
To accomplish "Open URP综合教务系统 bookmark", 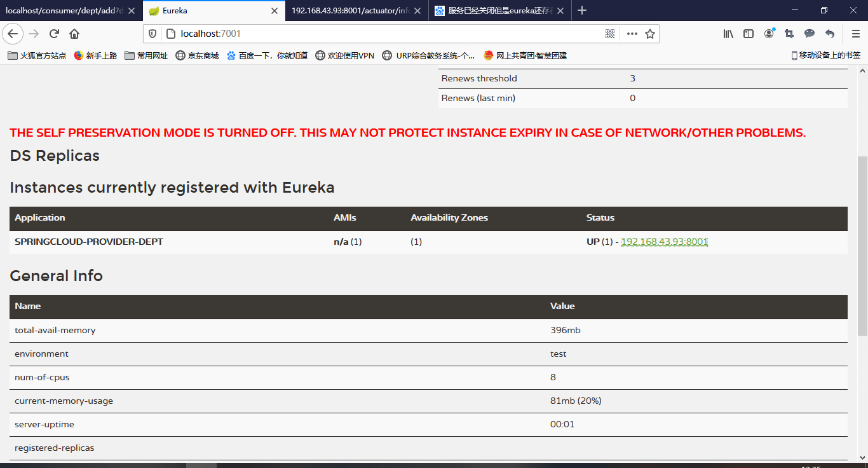I will point(428,55).
